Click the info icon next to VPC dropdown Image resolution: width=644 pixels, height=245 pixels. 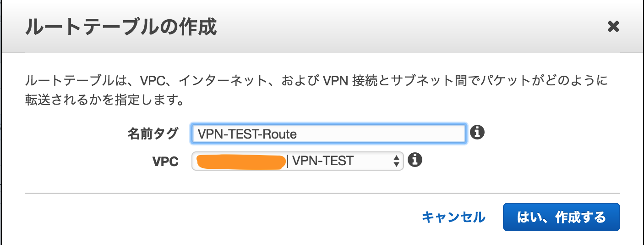coord(415,160)
